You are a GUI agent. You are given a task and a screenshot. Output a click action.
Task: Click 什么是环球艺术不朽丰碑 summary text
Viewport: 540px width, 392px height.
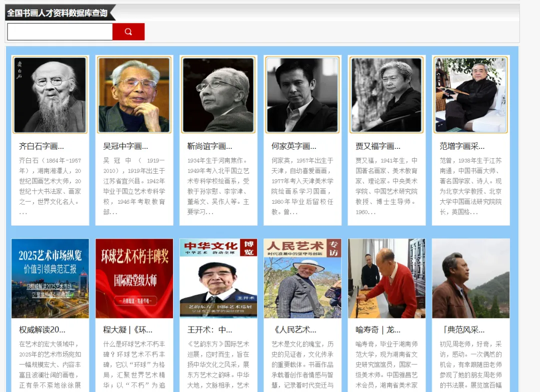point(134,365)
